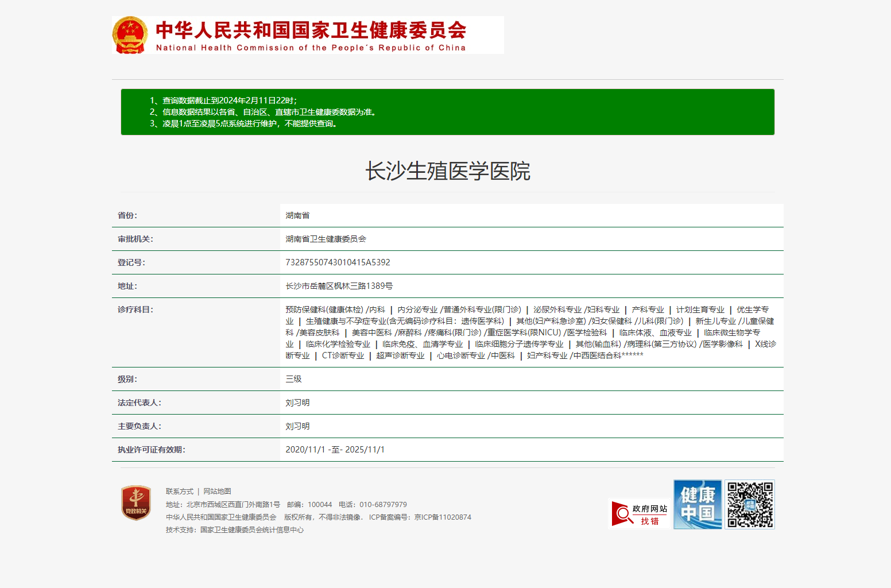Click the 登记号 label
The width and height of the screenshot is (891, 588).
(x=131, y=262)
